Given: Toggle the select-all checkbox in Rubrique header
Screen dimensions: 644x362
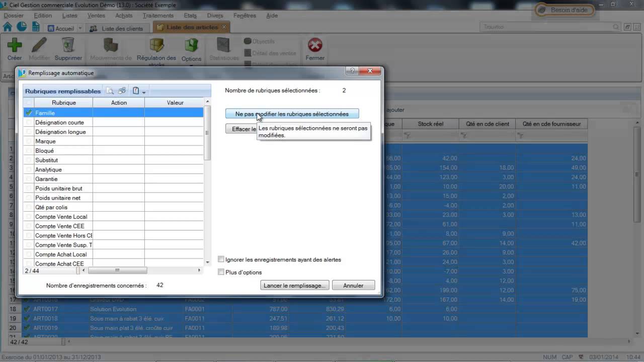Looking at the screenshot, I should (x=29, y=103).
